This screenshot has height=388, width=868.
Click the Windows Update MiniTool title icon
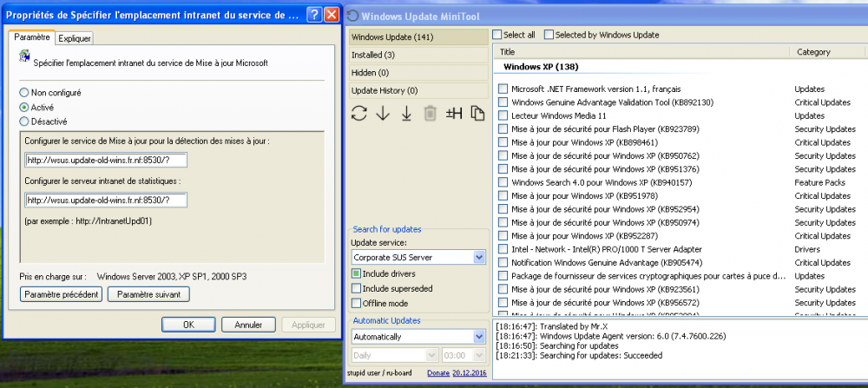point(352,16)
